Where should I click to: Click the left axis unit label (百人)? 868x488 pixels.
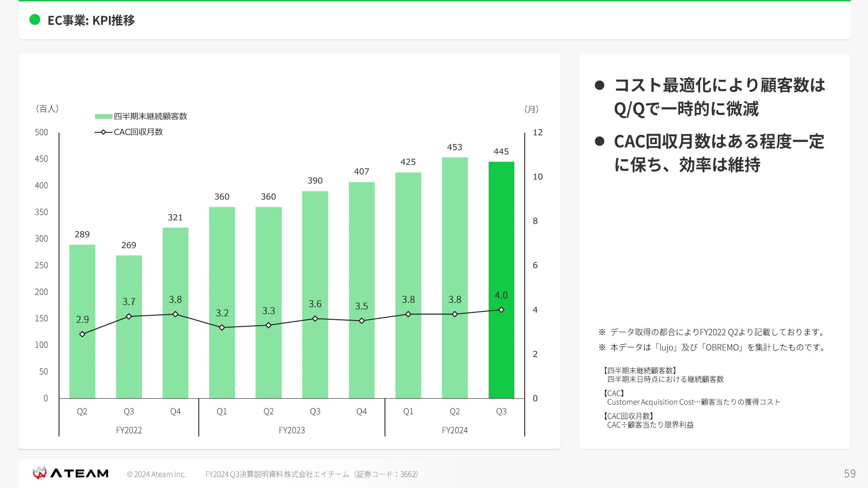pyautogui.click(x=47, y=109)
